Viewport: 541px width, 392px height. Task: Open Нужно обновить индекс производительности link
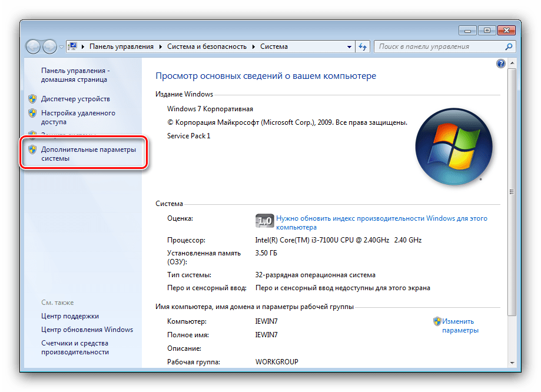381,222
